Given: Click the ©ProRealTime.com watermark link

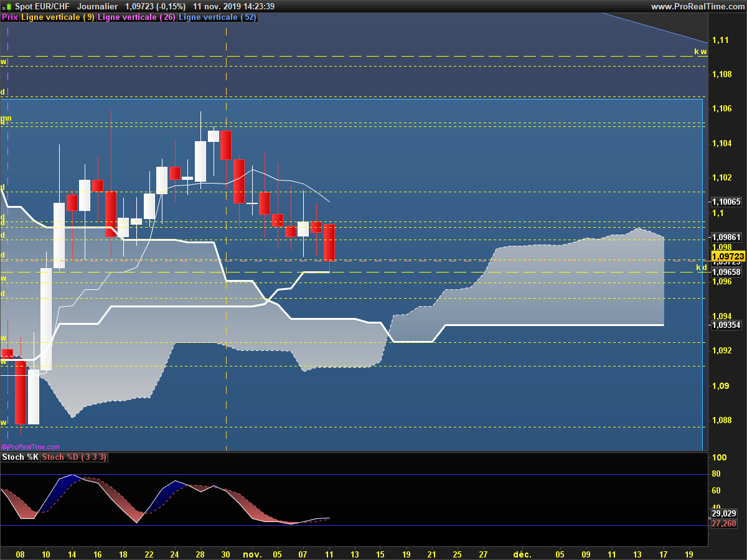Looking at the screenshot, I should click(31, 447).
